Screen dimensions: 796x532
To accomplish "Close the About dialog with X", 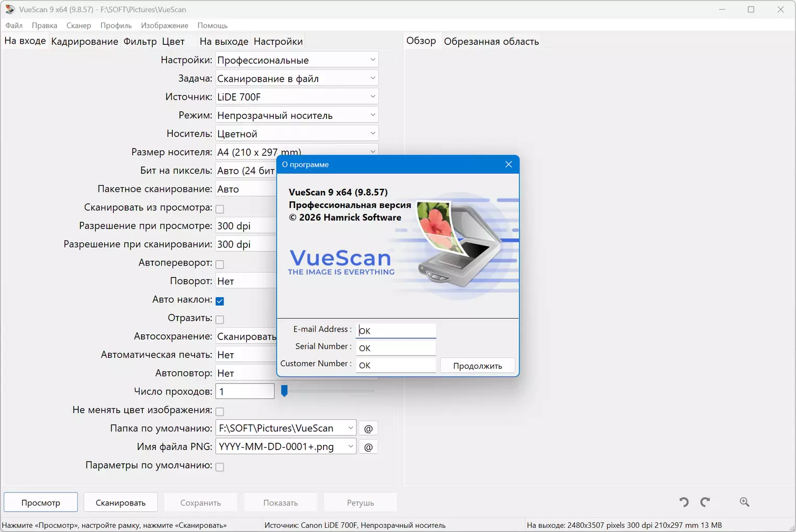I will [509, 164].
